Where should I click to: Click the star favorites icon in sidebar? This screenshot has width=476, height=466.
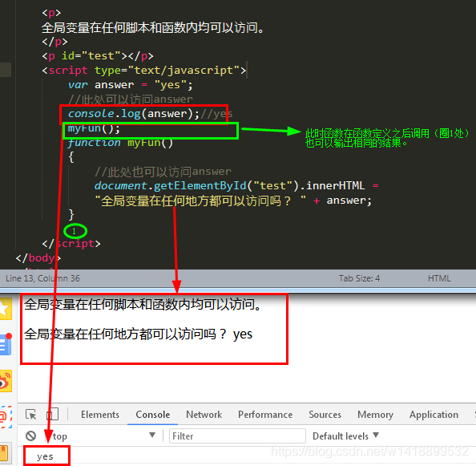click(5, 309)
